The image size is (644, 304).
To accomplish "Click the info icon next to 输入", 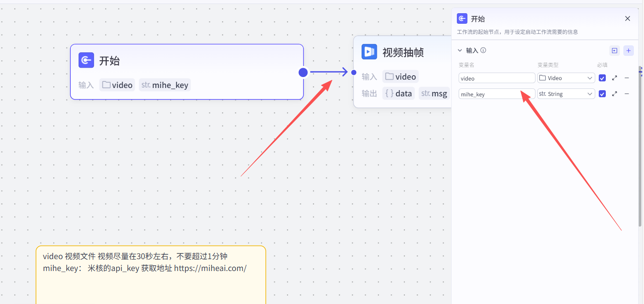I will point(483,51).
